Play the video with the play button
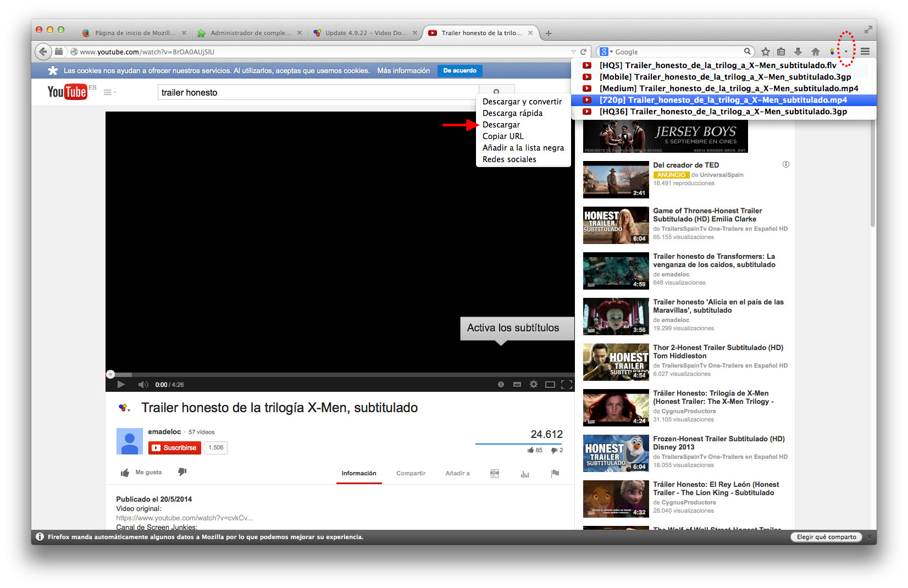Screen dimensions: 908x588 pos(121,385)
